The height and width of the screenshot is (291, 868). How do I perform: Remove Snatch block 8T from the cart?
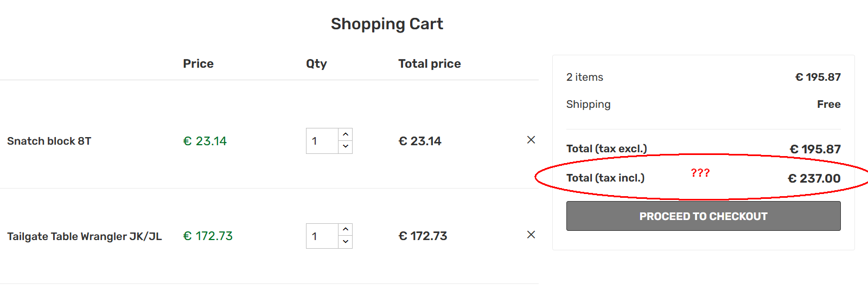click(531, 140)
